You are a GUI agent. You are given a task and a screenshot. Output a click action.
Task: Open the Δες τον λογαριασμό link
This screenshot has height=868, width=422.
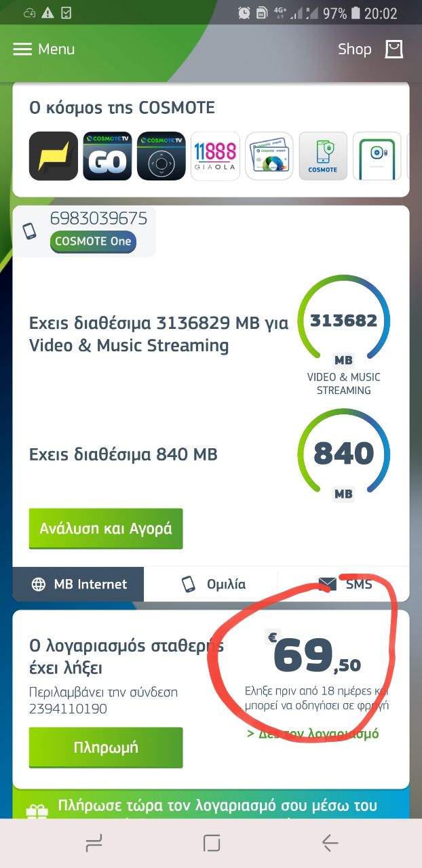[x=313, y=734]
